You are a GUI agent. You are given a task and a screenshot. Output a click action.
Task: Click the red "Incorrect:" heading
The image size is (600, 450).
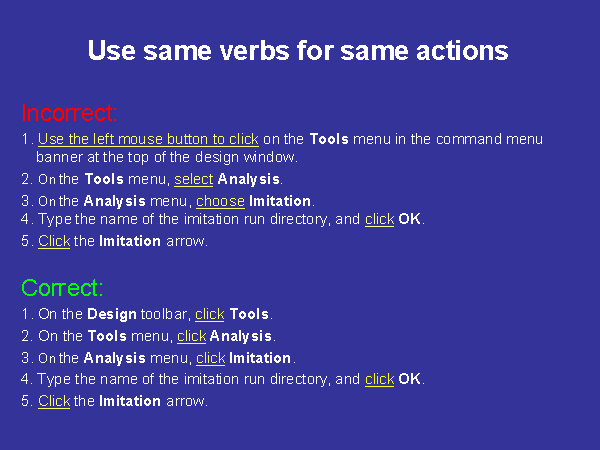coord(70,111)
